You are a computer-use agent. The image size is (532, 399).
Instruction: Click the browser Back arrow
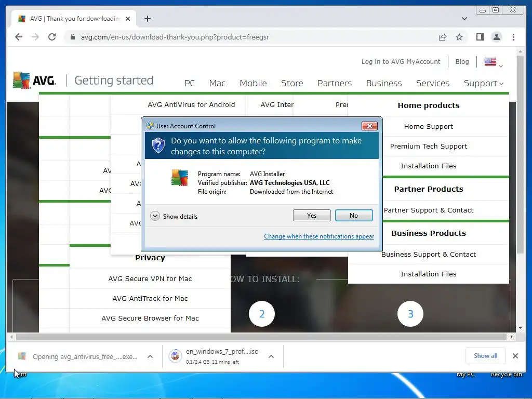[x=19, y=37]
